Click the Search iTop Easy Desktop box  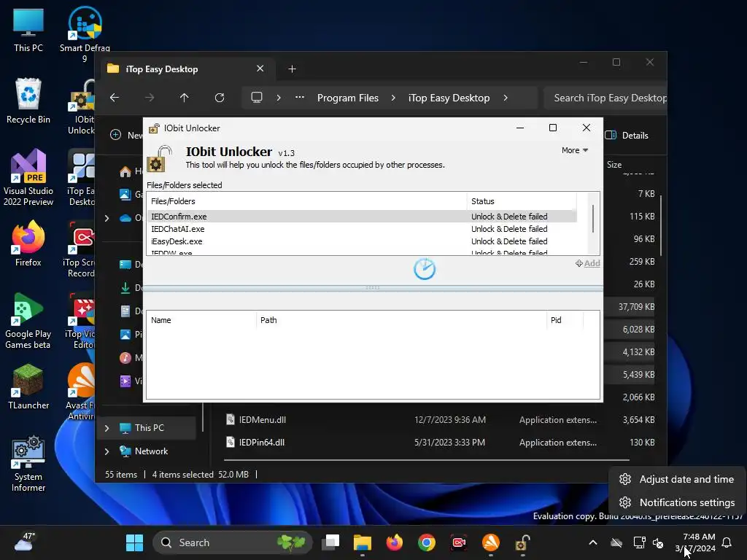[x=605, y=98]
